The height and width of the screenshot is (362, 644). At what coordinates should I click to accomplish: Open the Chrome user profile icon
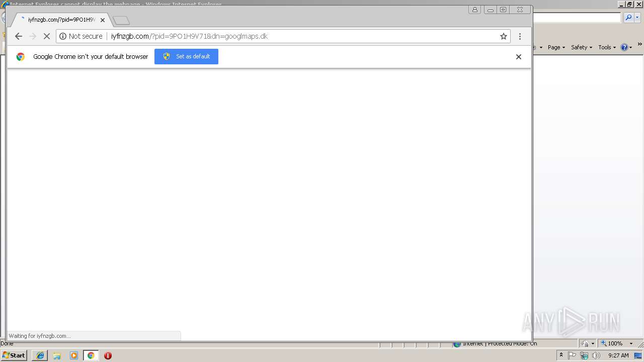(474, 10)
